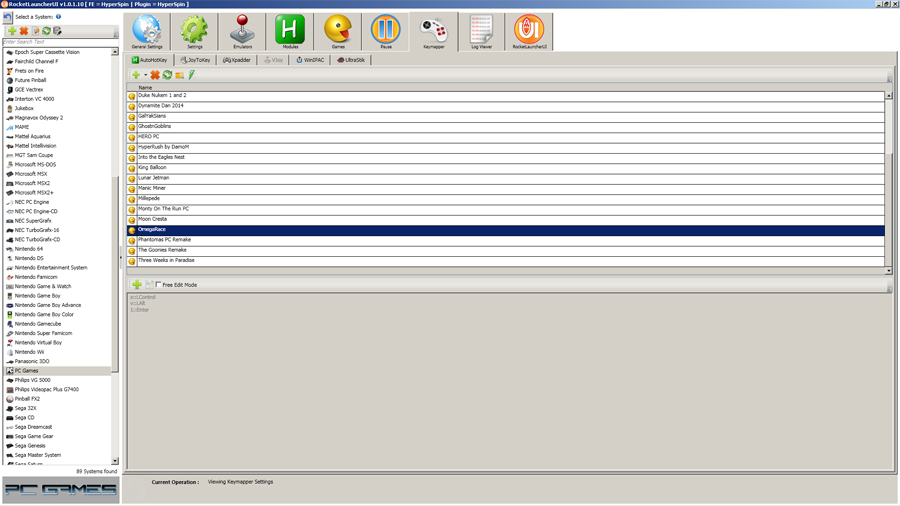
Task: Switch to the AutoHotKey tab
Action: 150,60
